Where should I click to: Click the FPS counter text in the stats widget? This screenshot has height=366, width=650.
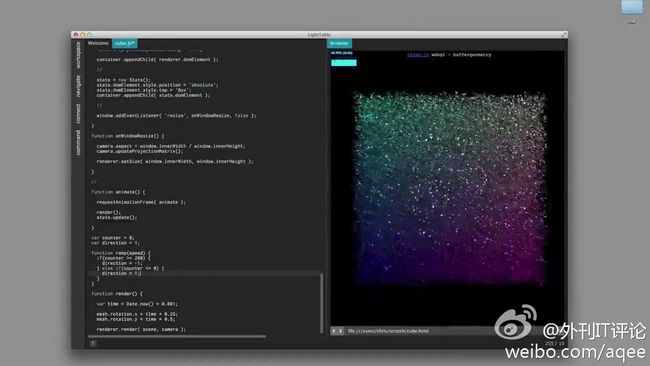click(x=342, y=53)
